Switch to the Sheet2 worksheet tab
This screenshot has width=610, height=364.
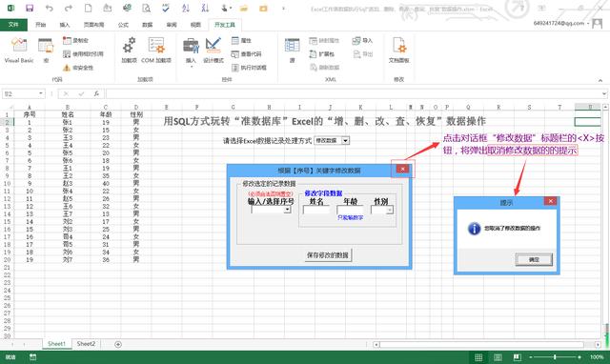coord(86,344)
